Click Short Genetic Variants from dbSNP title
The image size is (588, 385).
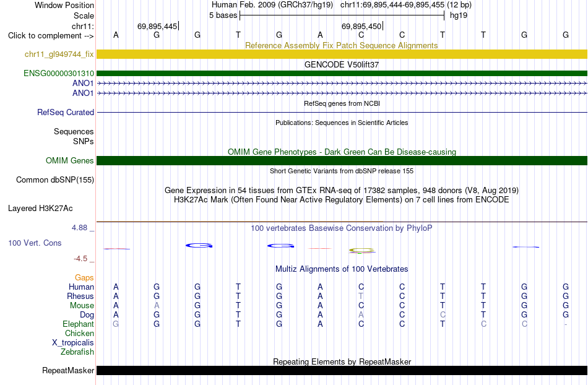pos(342,171)
